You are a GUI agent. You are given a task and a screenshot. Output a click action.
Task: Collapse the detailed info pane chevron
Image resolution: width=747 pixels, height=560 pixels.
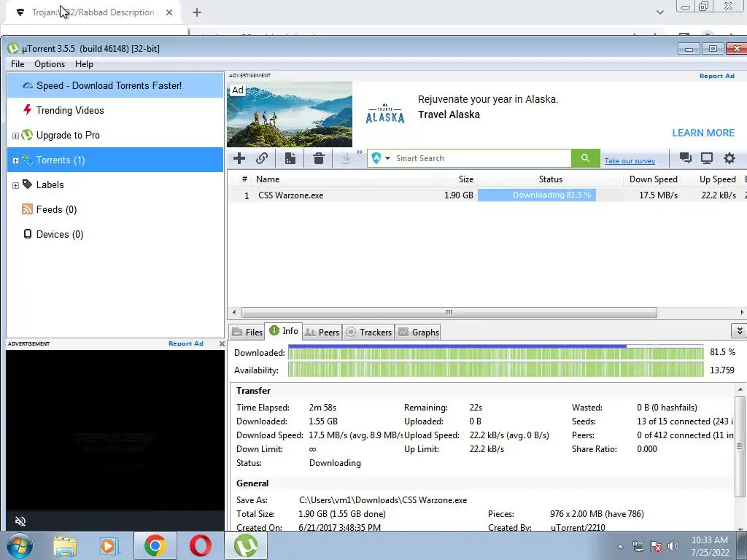tap(739, 331)
